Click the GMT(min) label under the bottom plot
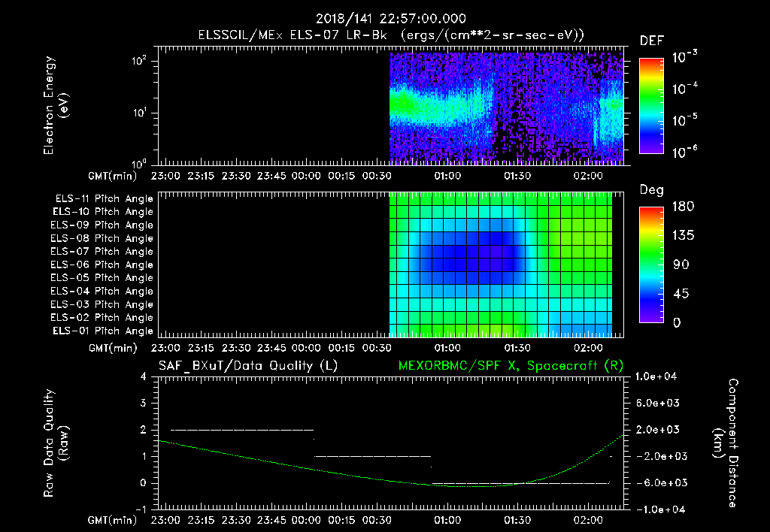The height and width of the screenshot is (532, 770). (x=113, y=520)
